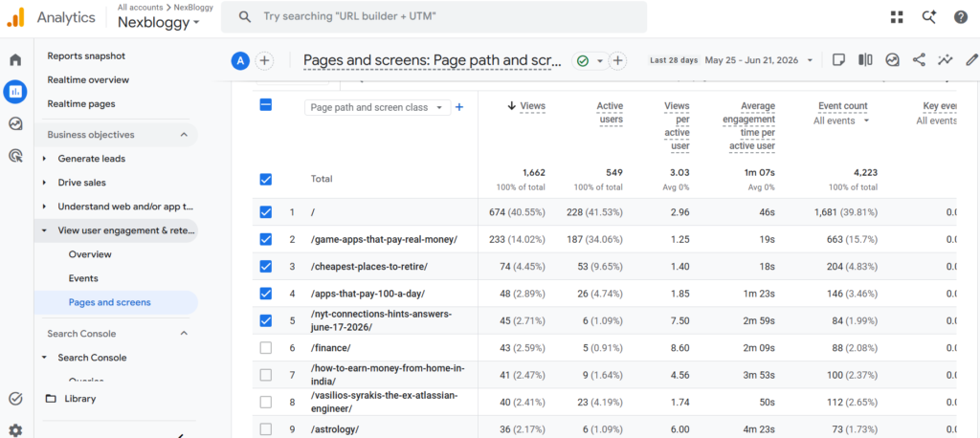
Task: Toggle the header select-all checkbox
Action: click(x=266, y=105)
